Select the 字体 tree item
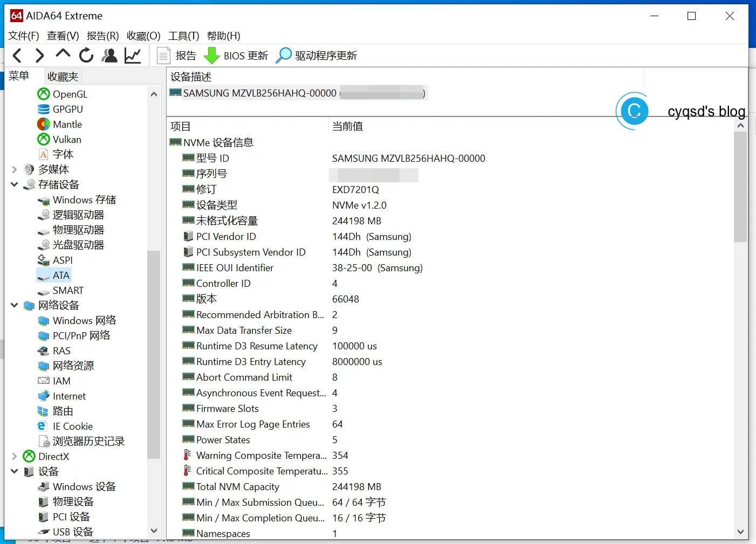The height and width of the screenshot is (544, 756). click(56, 154)
